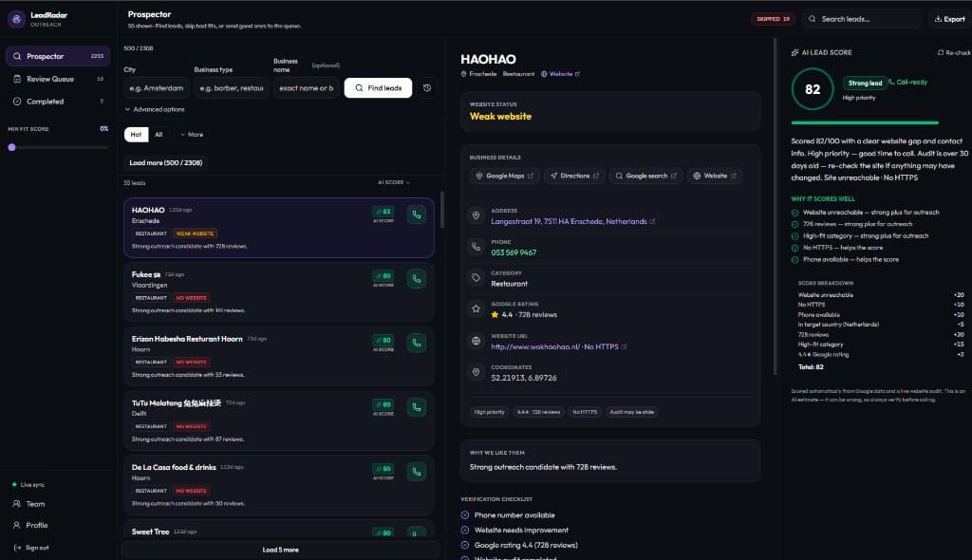Select the Sweet Tree lead card
The width and height of the screenshot is (972, 560).
pyautogui.click(x=279, y=530)
